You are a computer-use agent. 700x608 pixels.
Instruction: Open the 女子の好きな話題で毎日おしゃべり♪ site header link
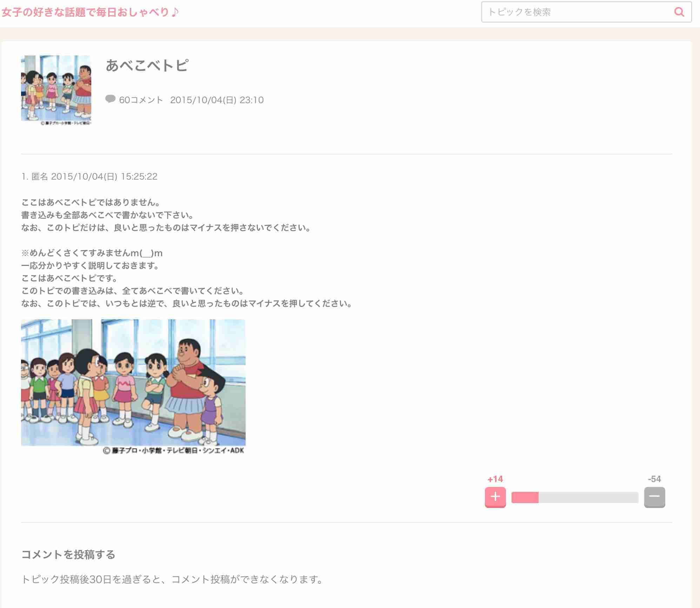90,12
